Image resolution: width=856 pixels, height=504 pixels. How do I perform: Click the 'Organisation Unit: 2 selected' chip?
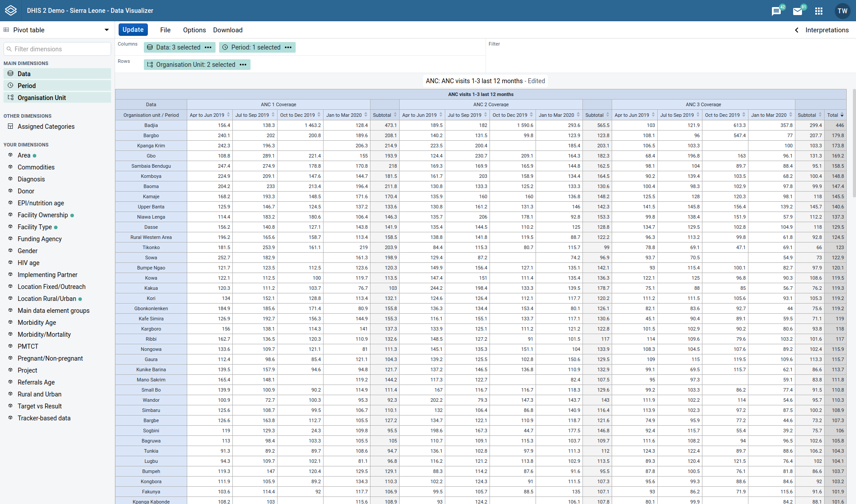[x=196, y=65]
